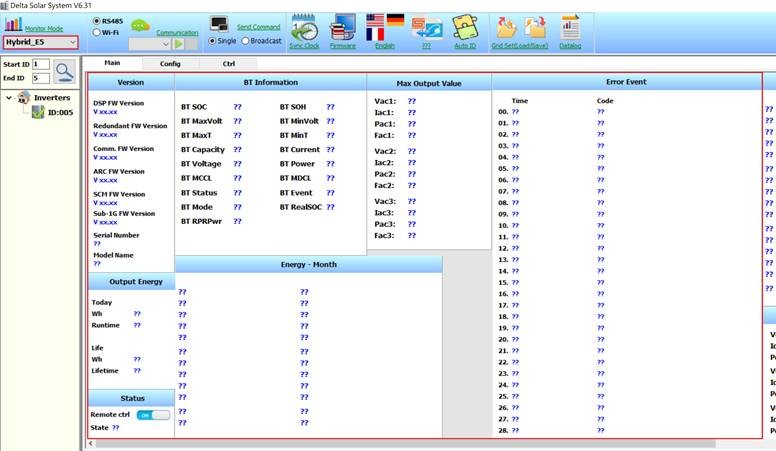Click the BT Information panel header
This screenshot has width=776, height=451.
click(x=271, y=82)
